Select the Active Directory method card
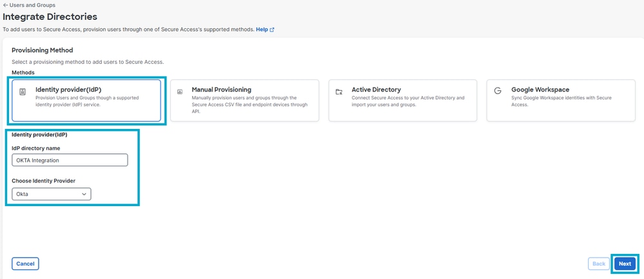 [403, 101]
